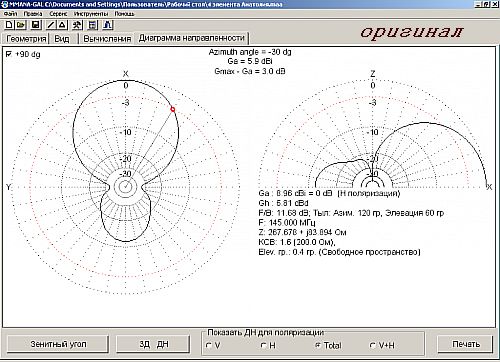Image resolution: width=500 pixels, height=362 pixels.
Task: Click the Z impedance value line
Action: pos(302,232)
